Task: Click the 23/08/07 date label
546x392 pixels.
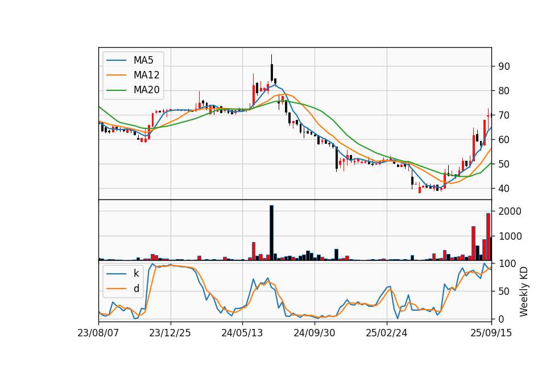Action: coord(98,333)
